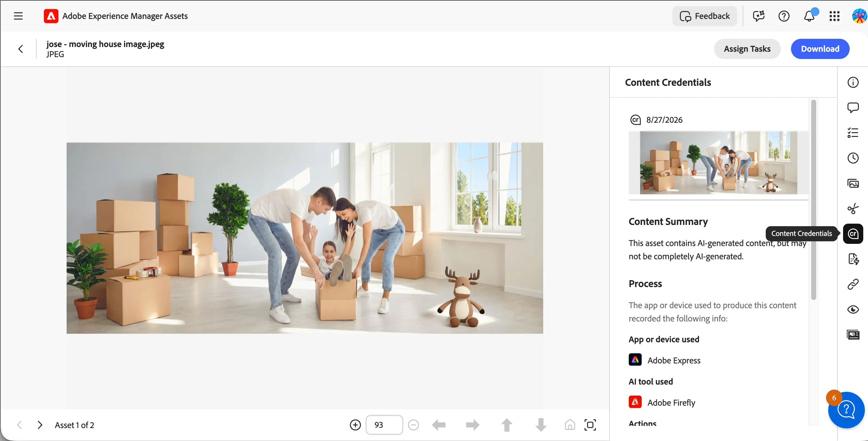The image size is (868, 441).
Task: Zoom in with the plus icon
Action: click(x=355, y=425)
